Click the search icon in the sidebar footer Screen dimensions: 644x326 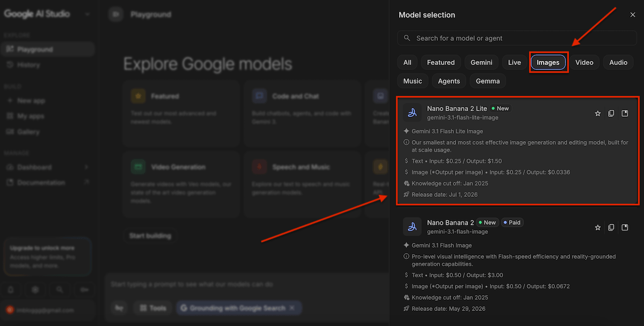(60, 290)
